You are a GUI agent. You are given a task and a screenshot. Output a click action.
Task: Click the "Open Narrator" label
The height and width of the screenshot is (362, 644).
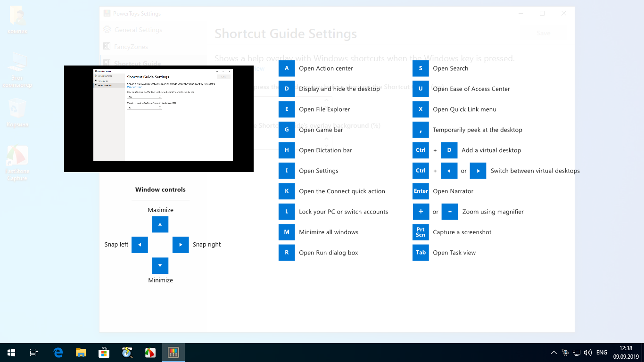point(453,191)
